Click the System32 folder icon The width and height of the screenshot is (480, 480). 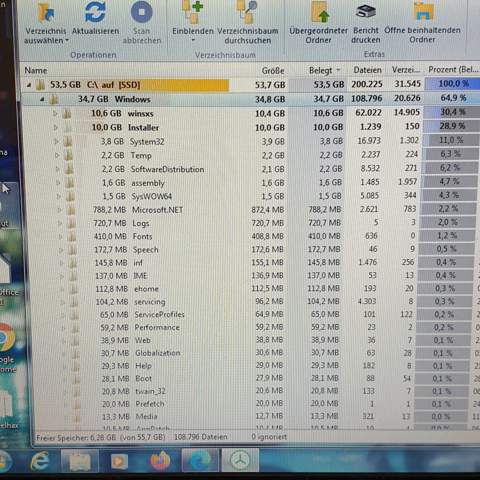click(68, 142)
